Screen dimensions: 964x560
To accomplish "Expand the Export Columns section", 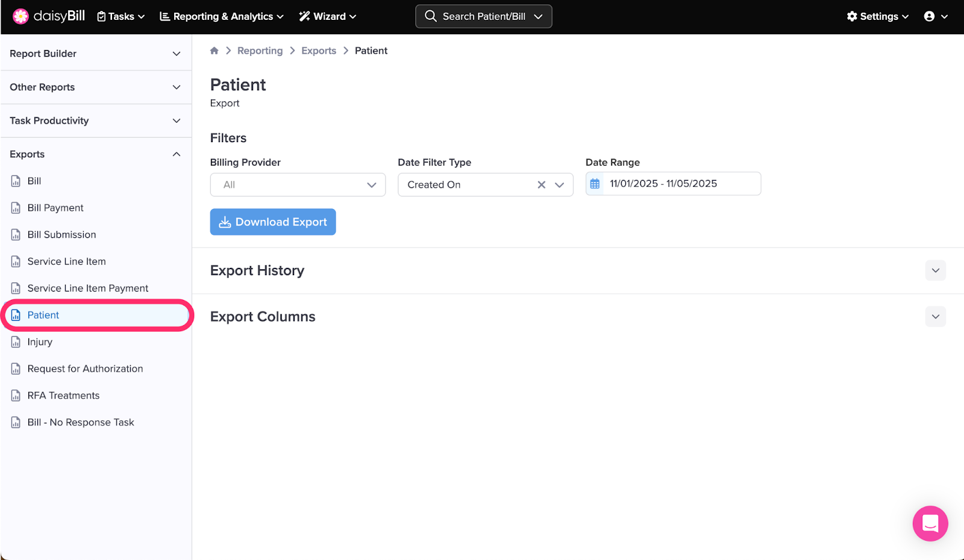I will click(x=935, y=317).
